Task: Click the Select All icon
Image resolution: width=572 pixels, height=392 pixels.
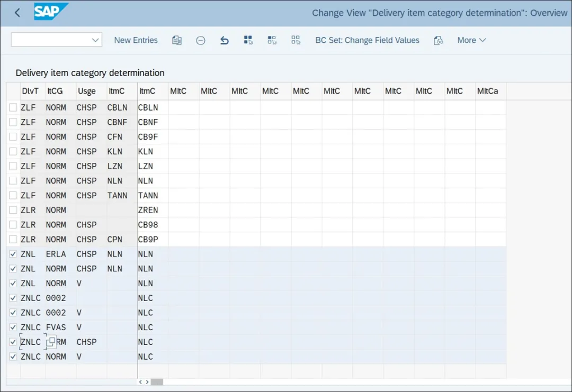Action: pos(248,40)
